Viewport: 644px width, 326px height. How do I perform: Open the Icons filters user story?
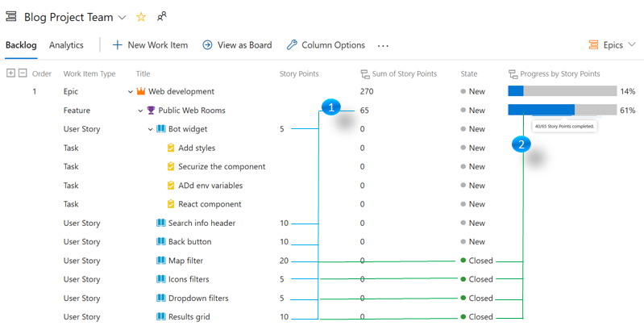tap(189, 279)
